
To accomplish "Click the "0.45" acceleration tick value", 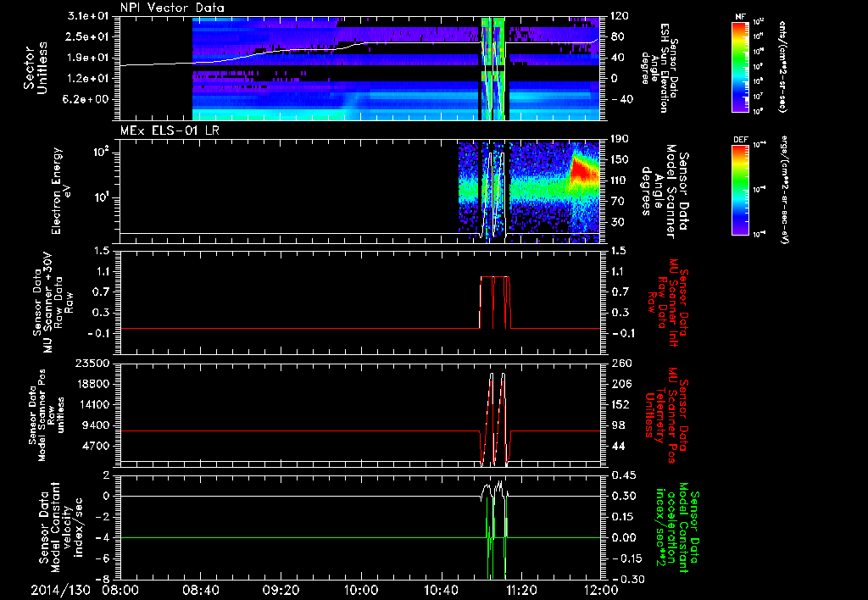I will pos(623,475).
